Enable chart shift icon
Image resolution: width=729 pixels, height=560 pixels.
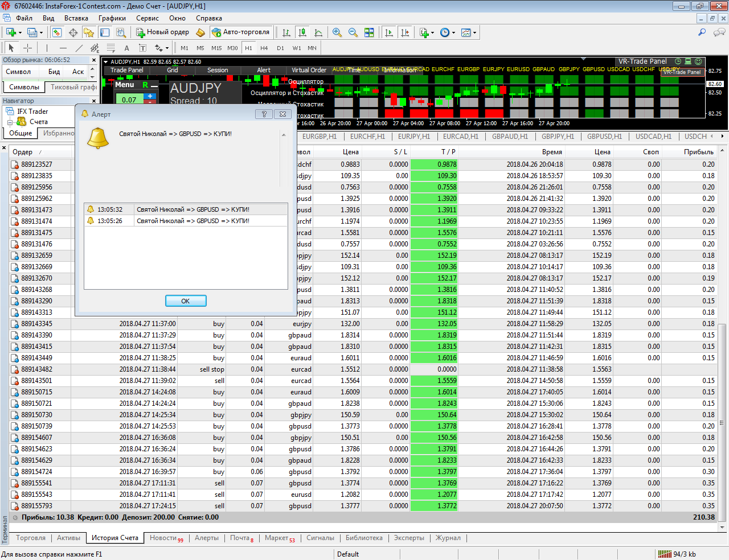(405, 32)
